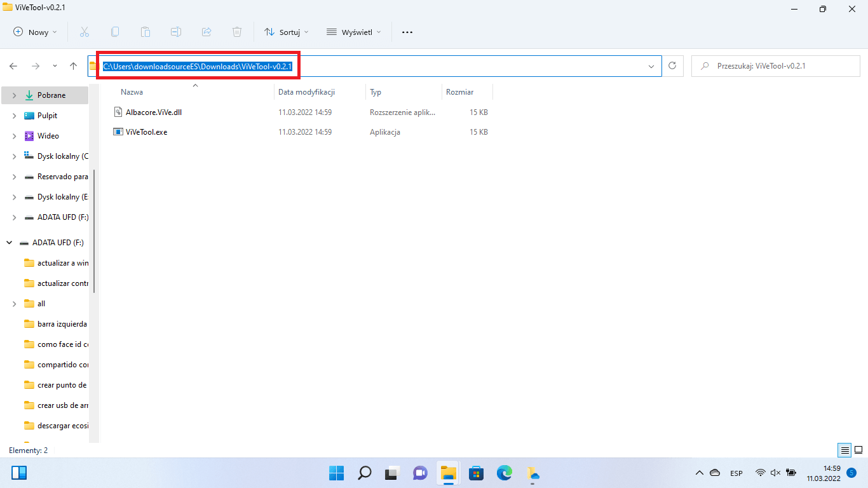Click the ESP input language indicator
The height and width of the screenshot is (488, 868).
(736, 473)
